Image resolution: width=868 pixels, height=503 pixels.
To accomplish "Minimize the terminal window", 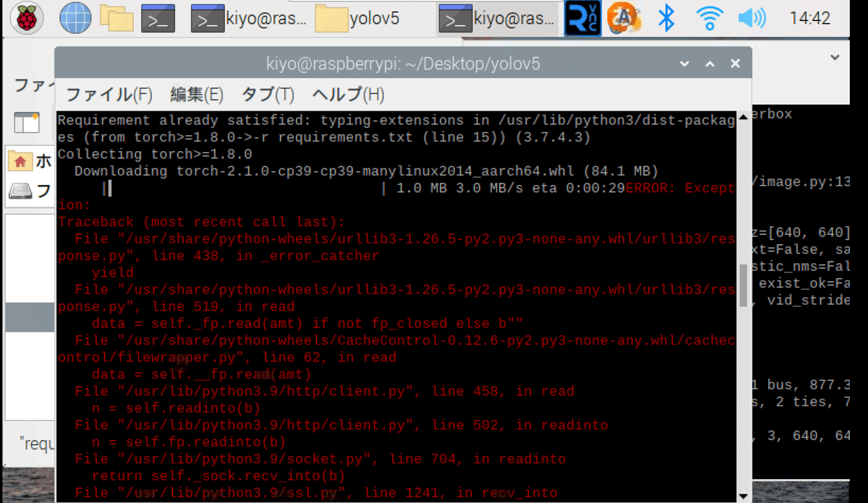I will pyautogui.click(x=684, y=64).
